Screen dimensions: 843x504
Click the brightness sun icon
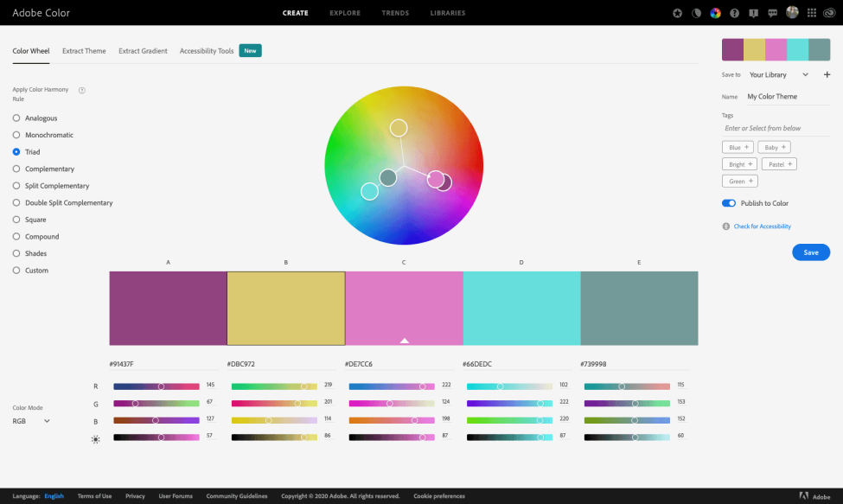click(x=96, y=439)
